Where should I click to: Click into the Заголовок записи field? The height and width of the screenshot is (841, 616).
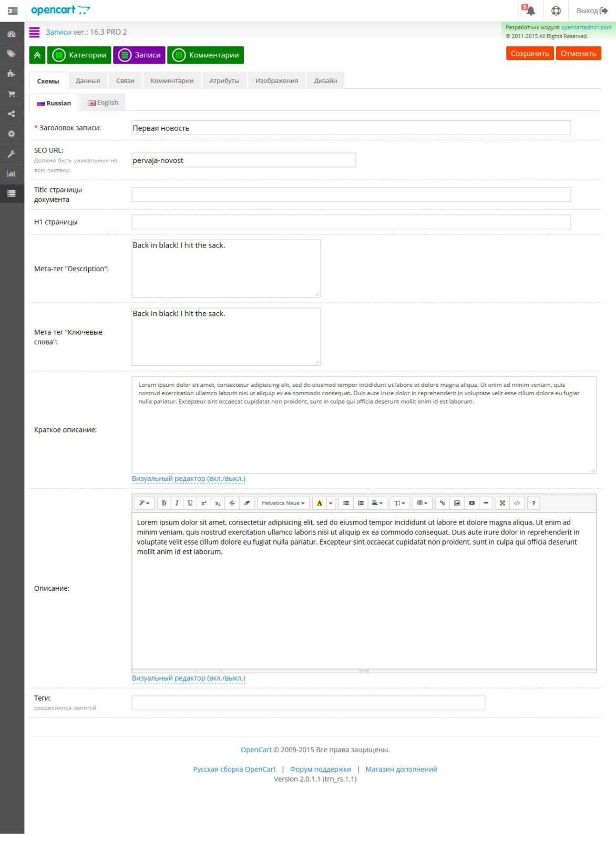351,128
